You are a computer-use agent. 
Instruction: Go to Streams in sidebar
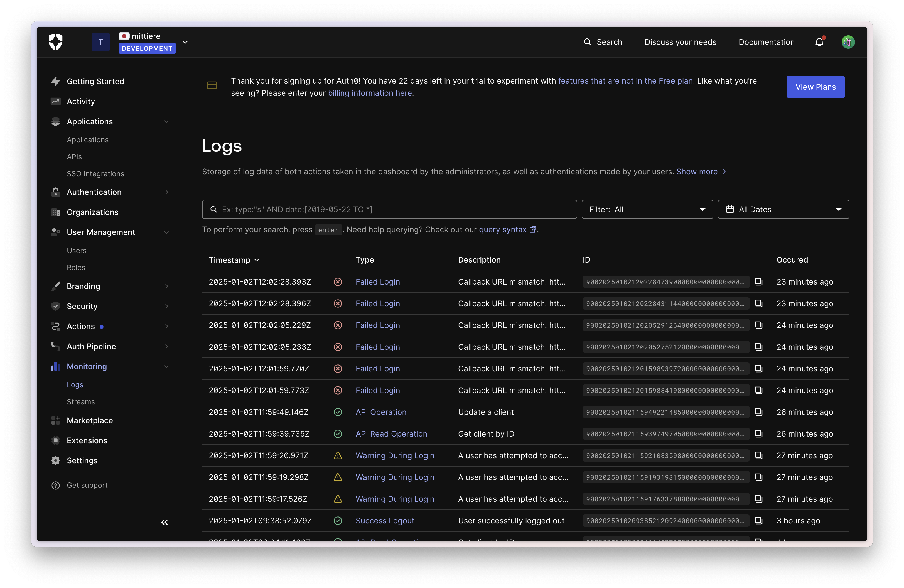click(80, 401)
